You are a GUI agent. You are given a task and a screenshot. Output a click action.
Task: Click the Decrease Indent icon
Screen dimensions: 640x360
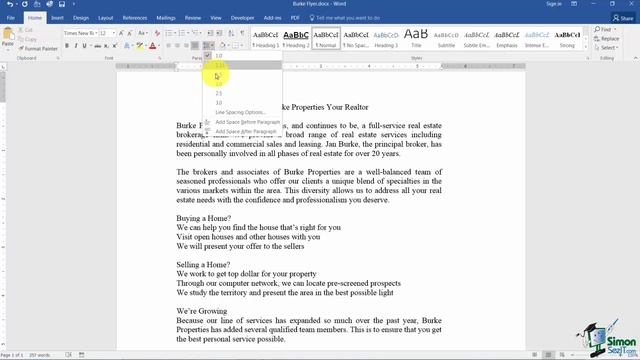[210, 33]
